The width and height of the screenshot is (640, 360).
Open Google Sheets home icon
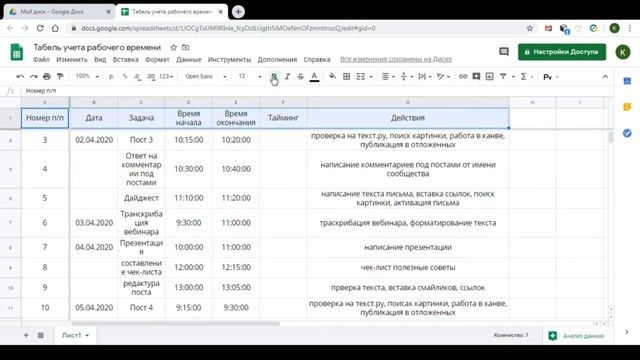point(17,52)
